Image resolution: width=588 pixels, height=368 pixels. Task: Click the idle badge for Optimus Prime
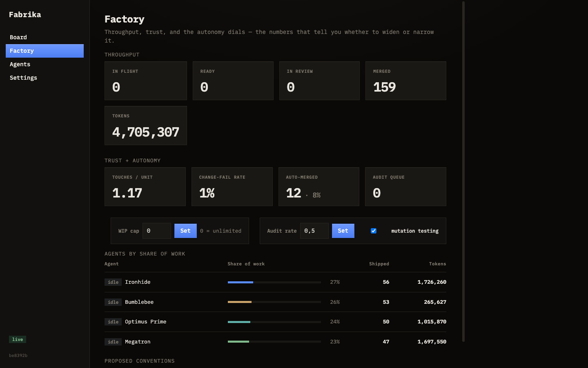(x=113, y=322)
